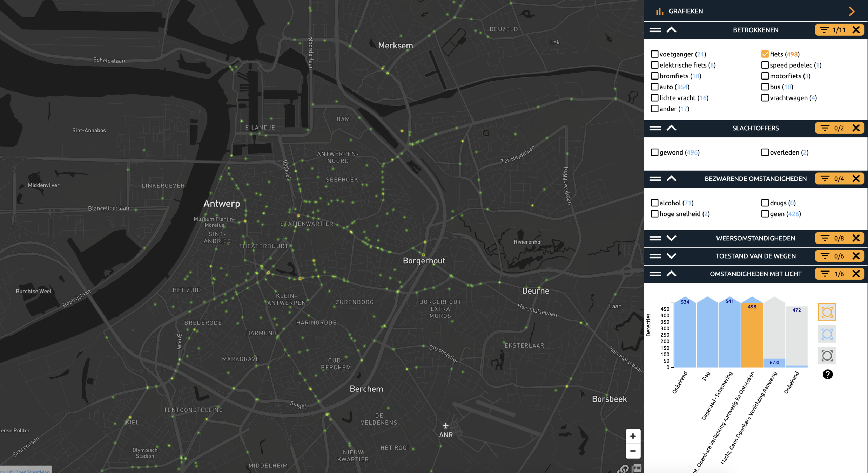Select the orange circle chart mode icon
868x473 pixels.
827,312
